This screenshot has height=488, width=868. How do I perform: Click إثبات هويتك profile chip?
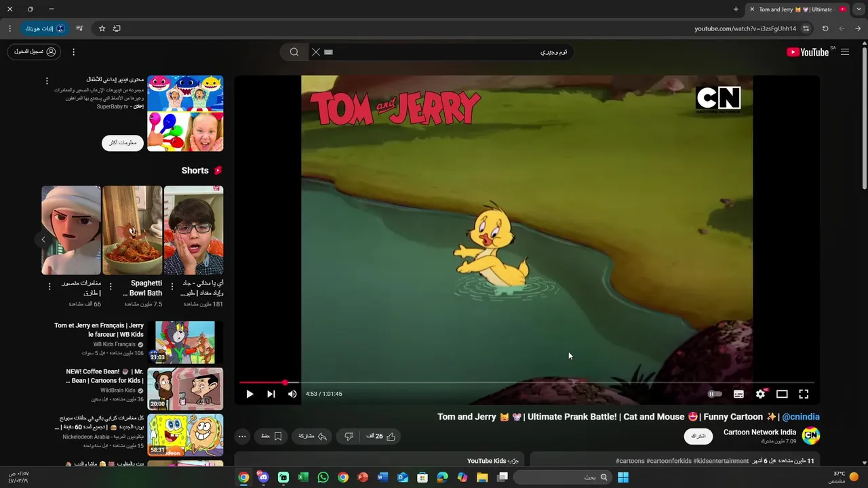click(45, 28)
